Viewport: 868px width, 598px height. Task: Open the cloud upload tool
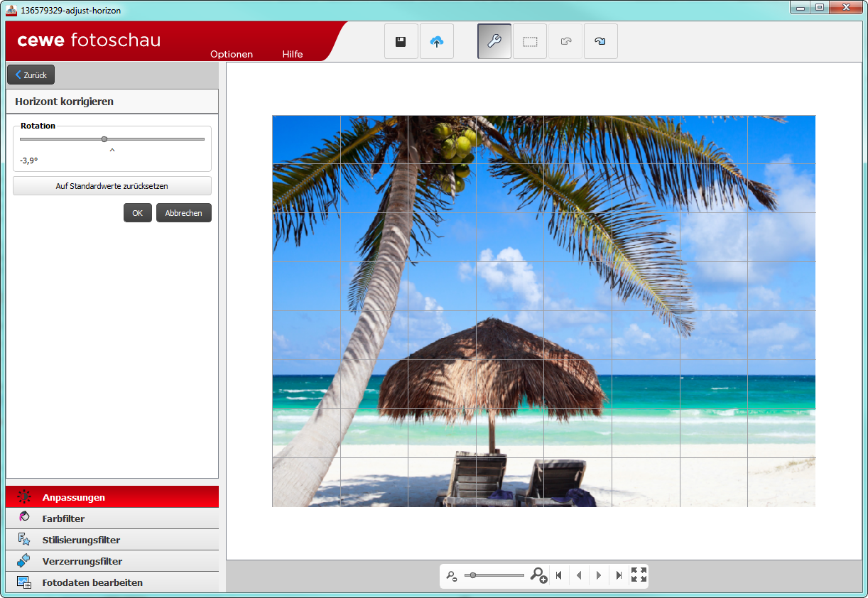437,41
